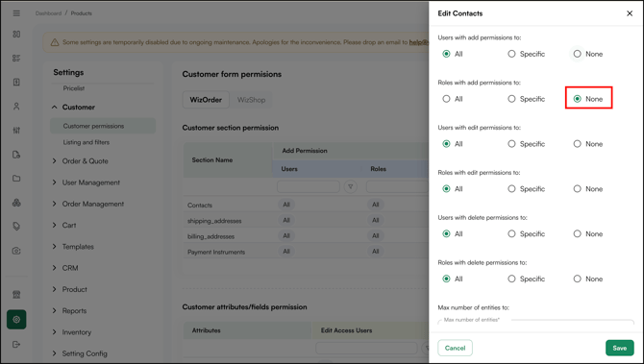This screenshot has width=644, height=364.
Task: Close the Edit Contacts panel
Action: 630,13
